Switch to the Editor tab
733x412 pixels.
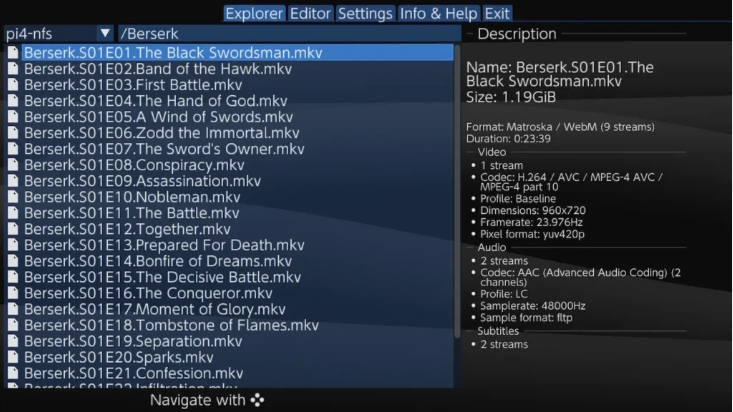click(x=310, y=14)
